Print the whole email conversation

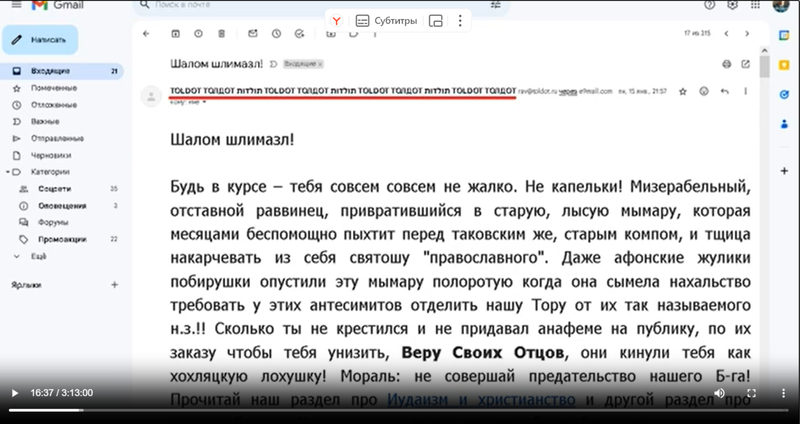point(727,64)
